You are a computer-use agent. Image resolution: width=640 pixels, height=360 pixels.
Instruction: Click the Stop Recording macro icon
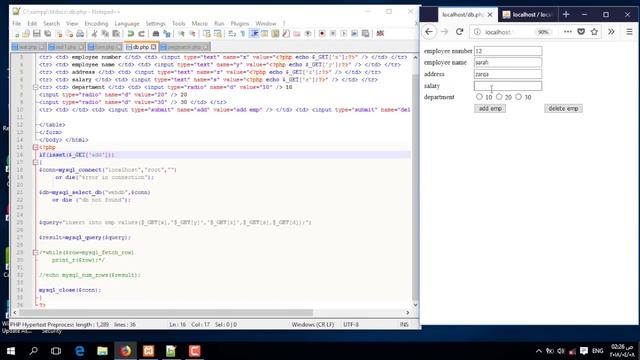[x=333, y=33]
